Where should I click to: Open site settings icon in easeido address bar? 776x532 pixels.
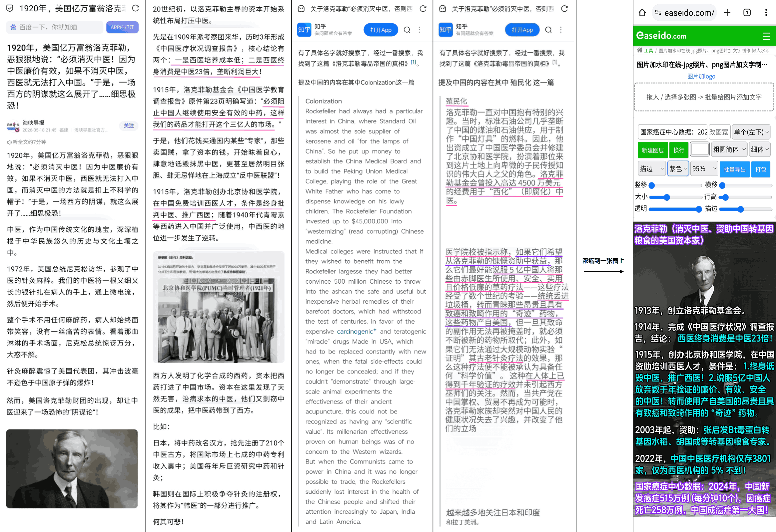pos(658,13)
